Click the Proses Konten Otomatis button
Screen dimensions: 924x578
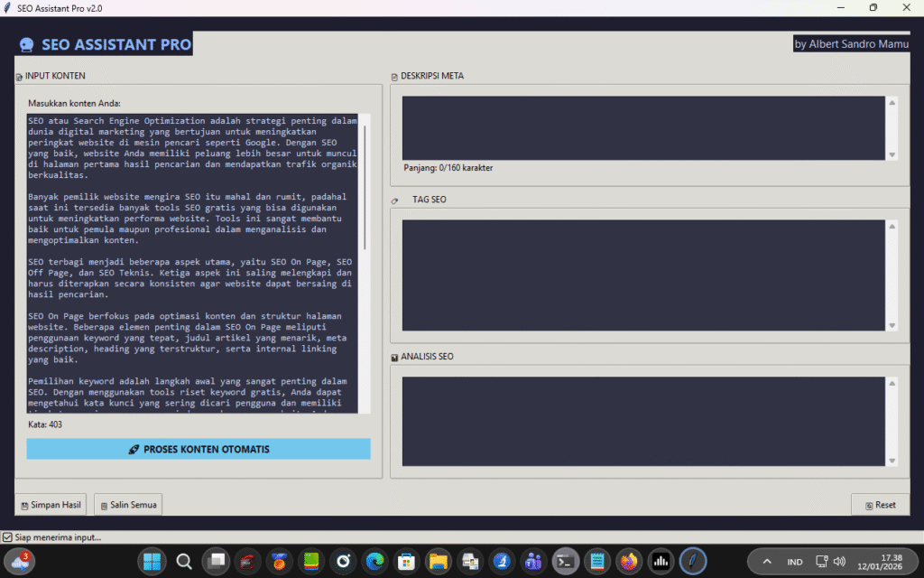[x=199, y=449]
